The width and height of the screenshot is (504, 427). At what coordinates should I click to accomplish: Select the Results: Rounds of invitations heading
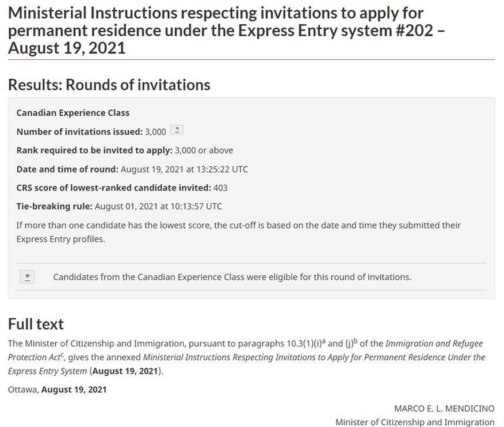tap(109, 85)
